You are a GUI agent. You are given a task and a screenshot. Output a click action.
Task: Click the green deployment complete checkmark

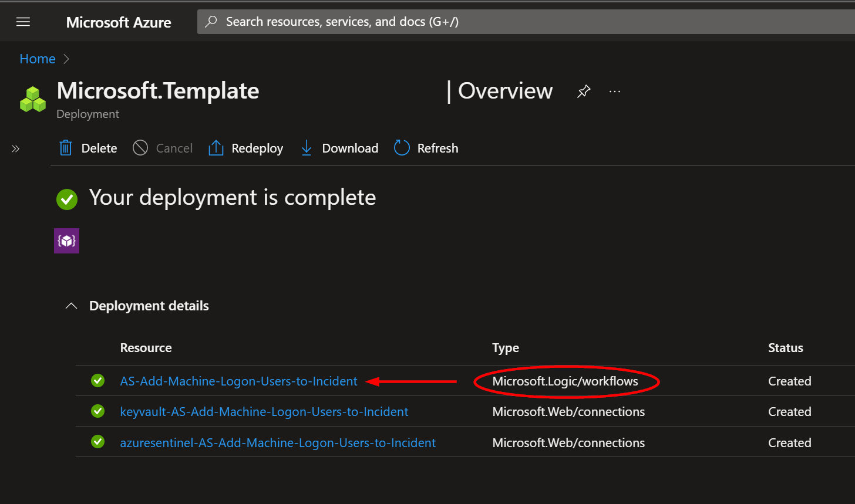(67, 199)
